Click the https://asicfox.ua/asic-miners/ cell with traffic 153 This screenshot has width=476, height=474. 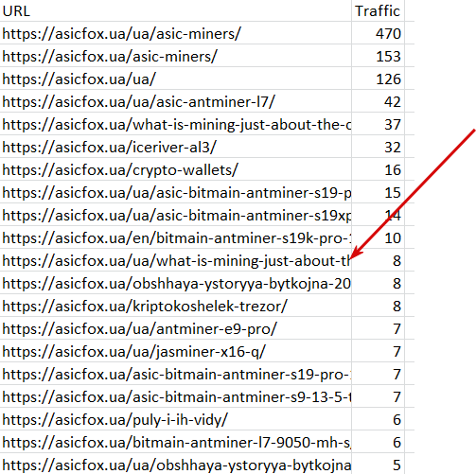pos(176,56)
